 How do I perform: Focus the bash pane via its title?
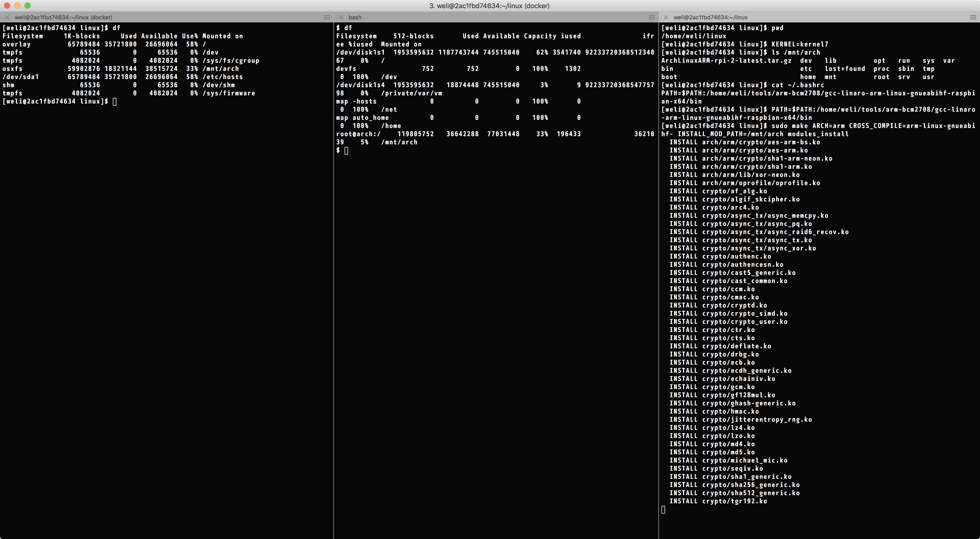coord(354,18)
